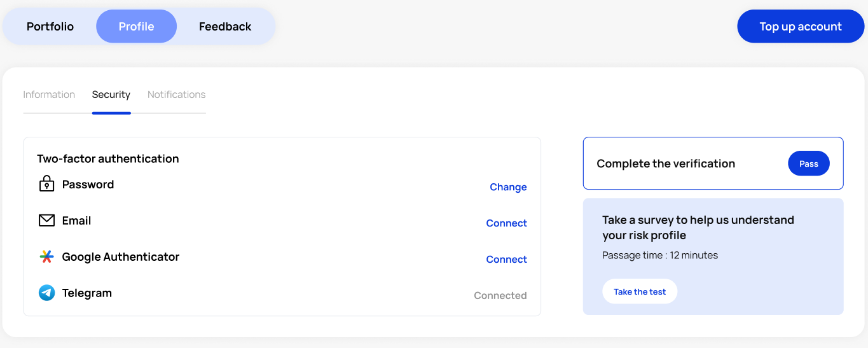Click the Google Authenticator icon

click(46, 257)
